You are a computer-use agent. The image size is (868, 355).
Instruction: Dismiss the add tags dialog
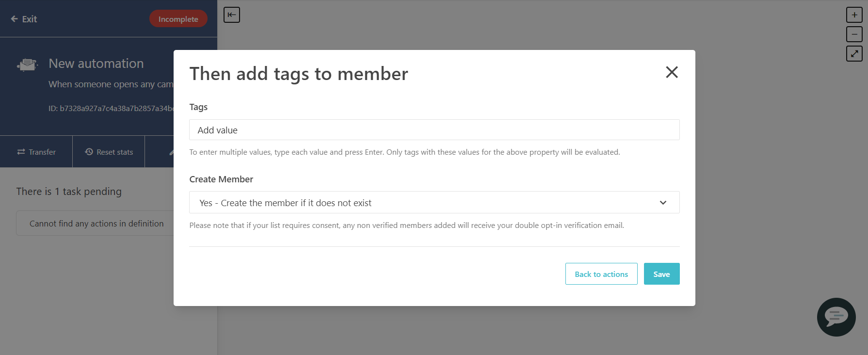click(672, 72)
